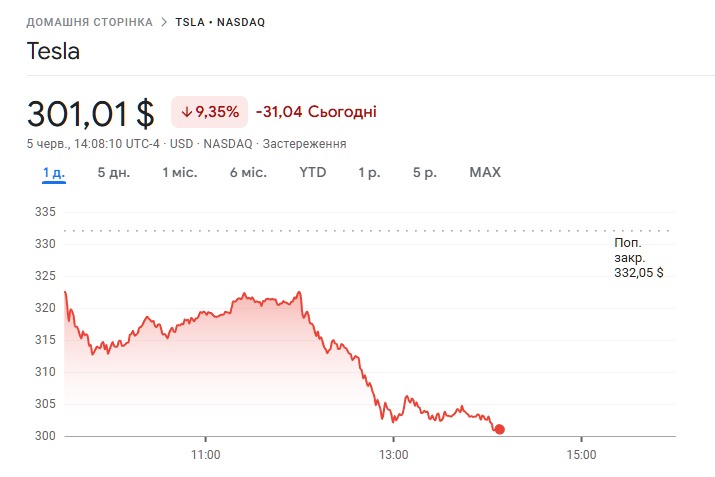Click the red endpoint dot on the chart
This screenshot has width=715, height=477.
click(500, 429)
